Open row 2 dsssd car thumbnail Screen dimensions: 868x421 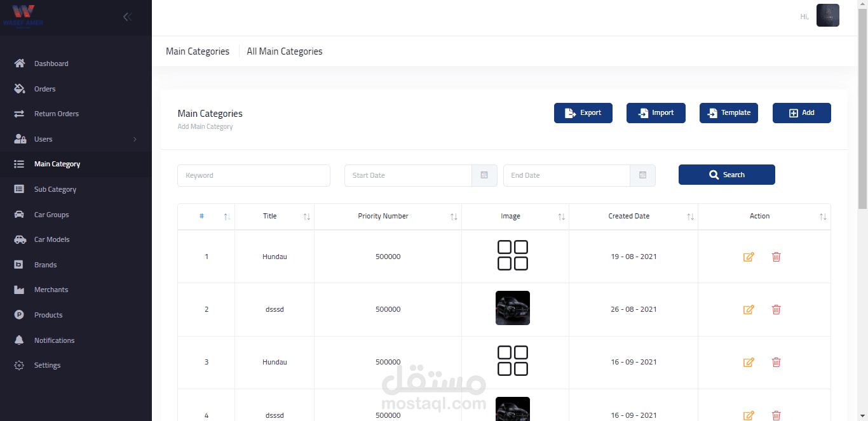[513, 308]
